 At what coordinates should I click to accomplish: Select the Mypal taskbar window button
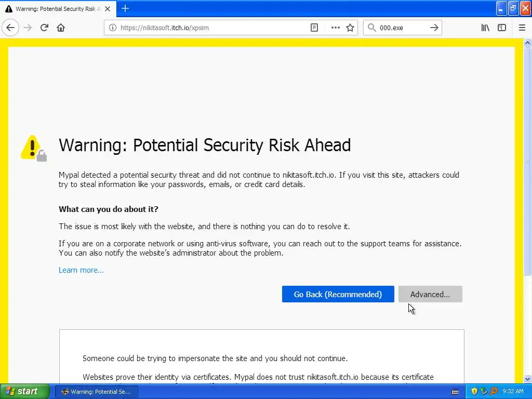pyautogui.click(x=96, y=392)
